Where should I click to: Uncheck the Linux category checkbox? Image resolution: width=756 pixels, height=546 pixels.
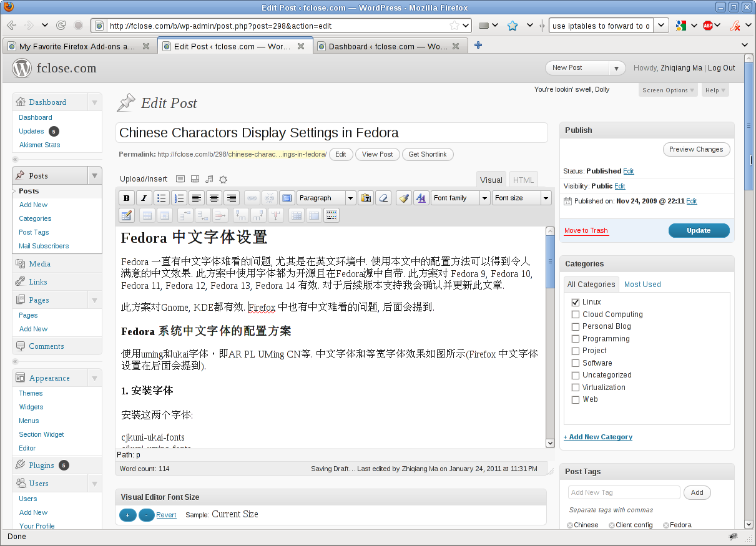tap(576, 302)
